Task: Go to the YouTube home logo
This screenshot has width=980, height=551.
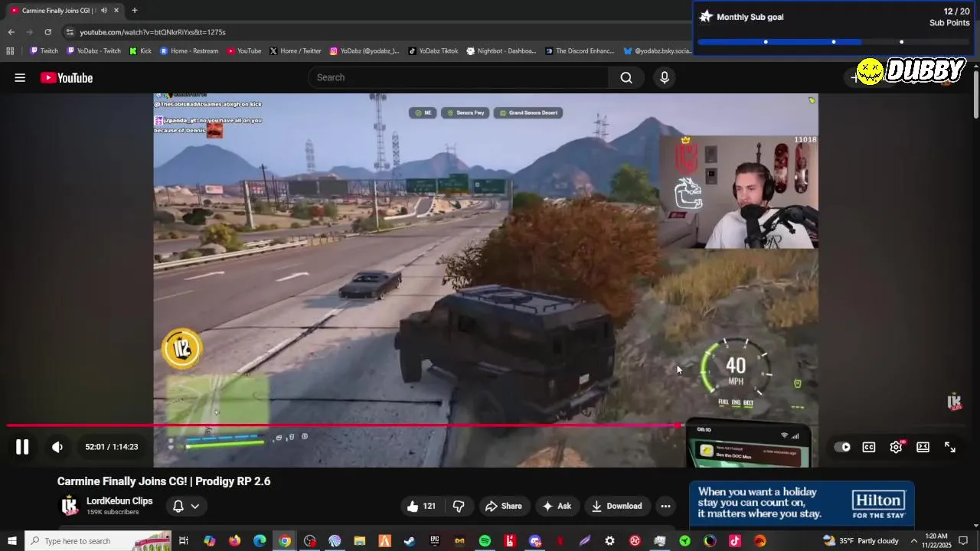Action: click(67, 77)
